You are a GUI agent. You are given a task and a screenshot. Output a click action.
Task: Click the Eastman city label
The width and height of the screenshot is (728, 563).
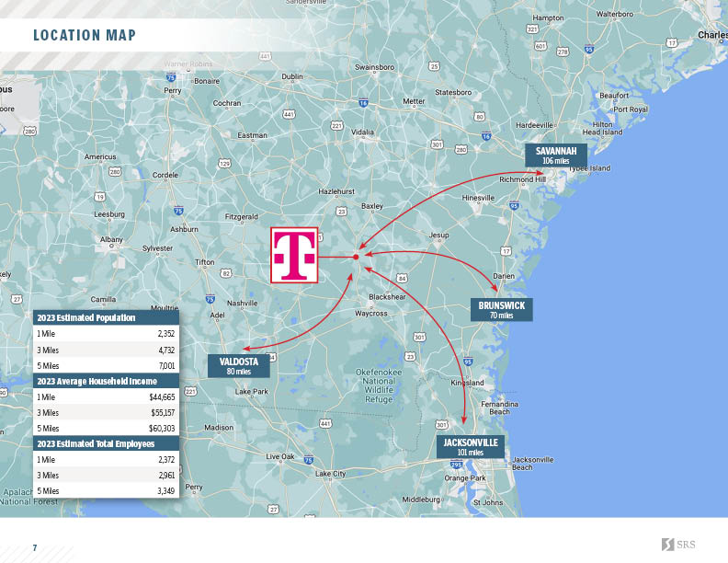tap(252, 135)
